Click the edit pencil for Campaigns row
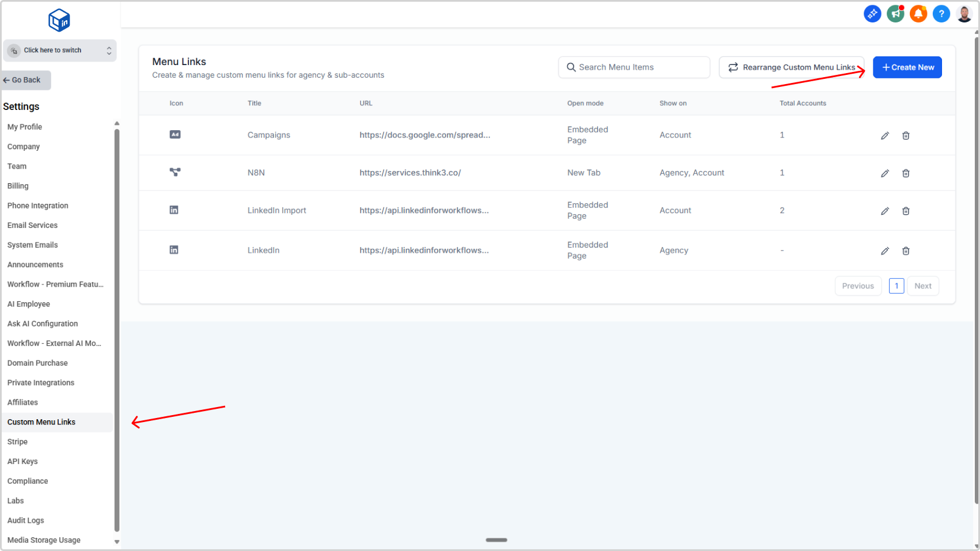Screen dimensions: 980x551 point(884,136)
